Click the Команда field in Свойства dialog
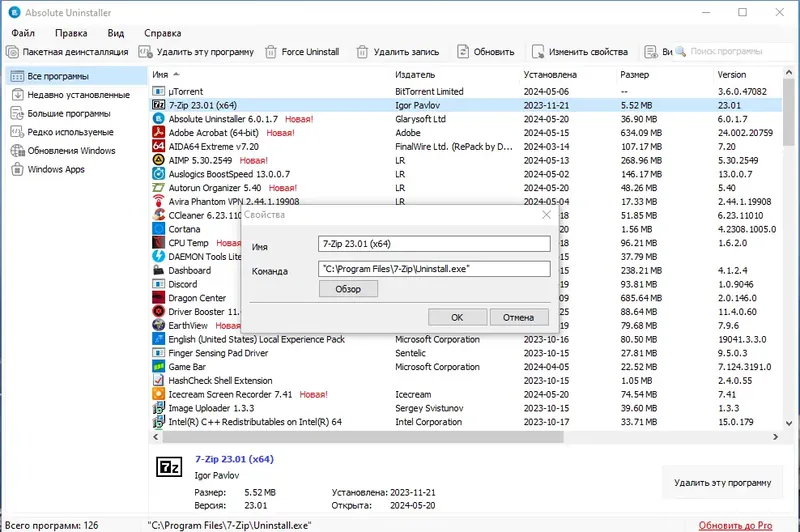 click(x=434, y=269)
